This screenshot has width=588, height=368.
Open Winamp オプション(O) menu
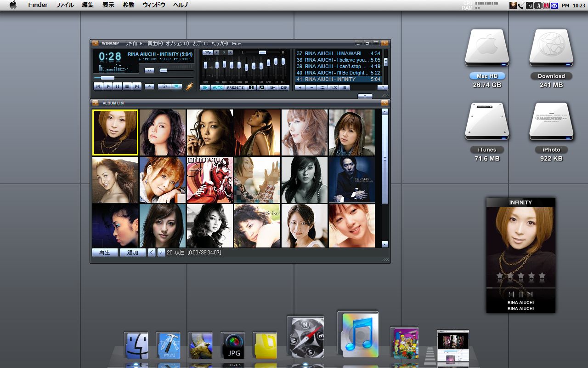click(x=177, y=43)
